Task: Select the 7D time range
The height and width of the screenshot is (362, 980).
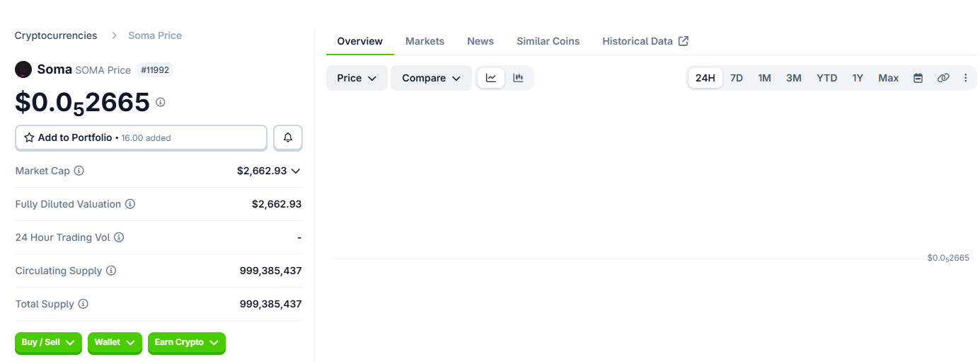Action: click(x=736, y=78)
